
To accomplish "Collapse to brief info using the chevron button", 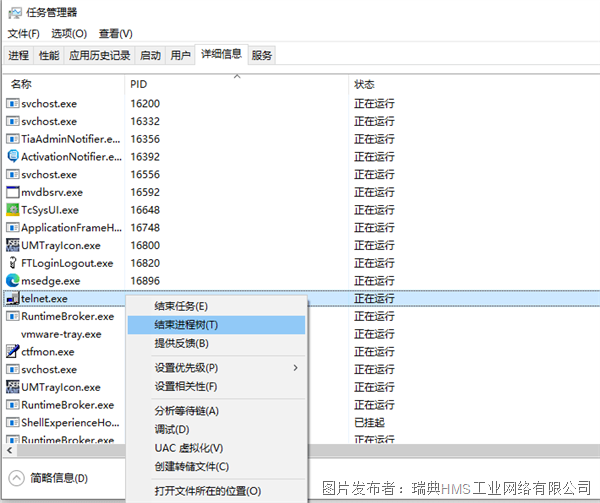I will click(x=16, y=478).
